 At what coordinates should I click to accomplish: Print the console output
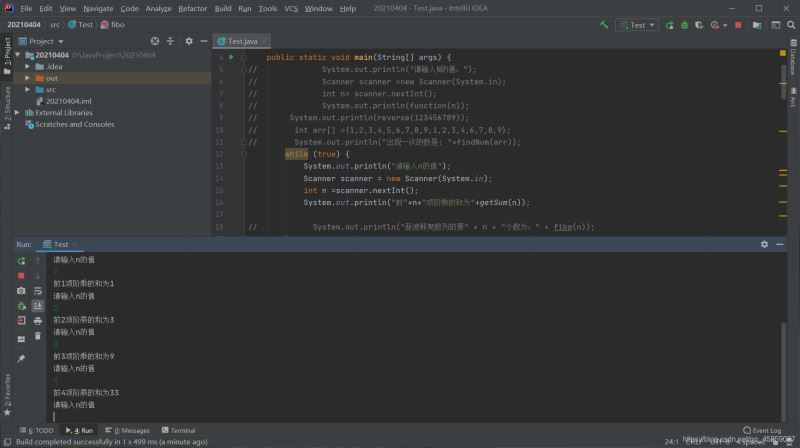point(37,321)
